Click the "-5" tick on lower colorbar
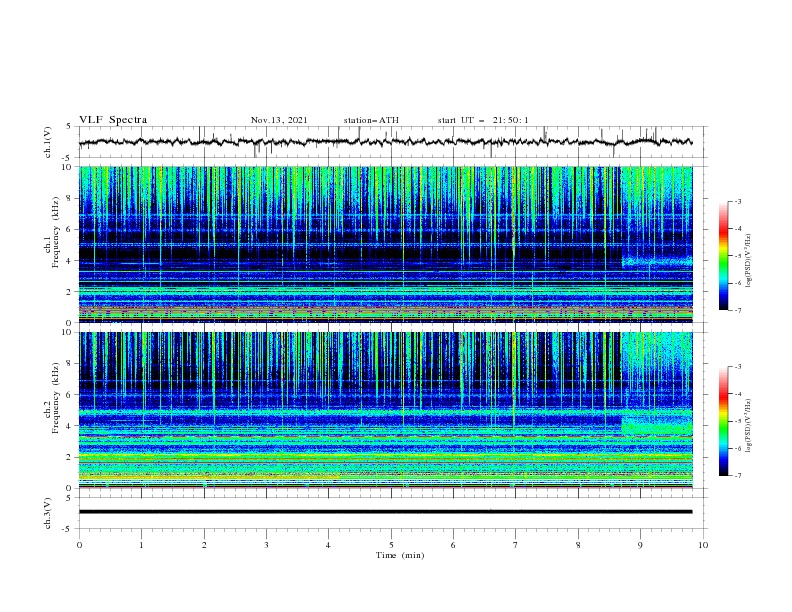792x612 pixels. click(x=737, y=421)
